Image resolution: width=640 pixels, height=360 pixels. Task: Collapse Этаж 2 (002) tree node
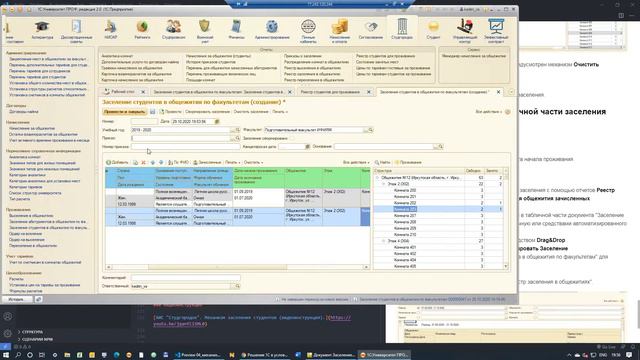pos(383,184)
